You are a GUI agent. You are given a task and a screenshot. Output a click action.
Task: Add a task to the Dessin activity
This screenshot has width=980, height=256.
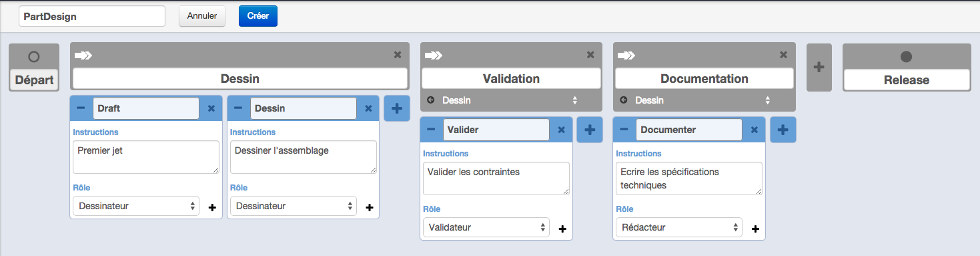397,108
